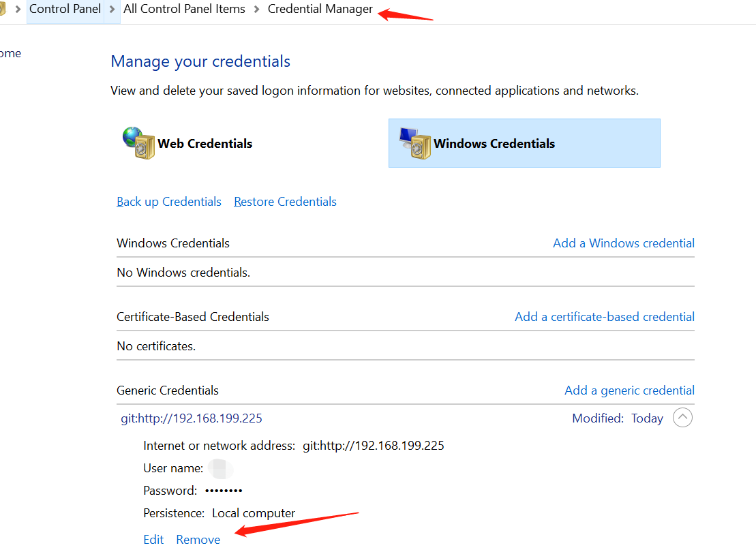
Task: Click Add a certificate-based credential
Action: (x=605, y=317)
